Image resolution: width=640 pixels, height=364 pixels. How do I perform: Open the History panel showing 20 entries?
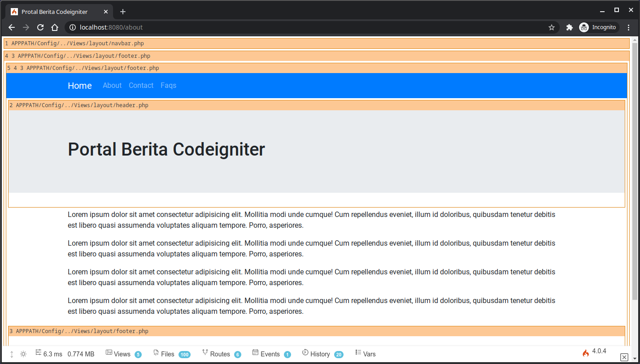[318, 354]
